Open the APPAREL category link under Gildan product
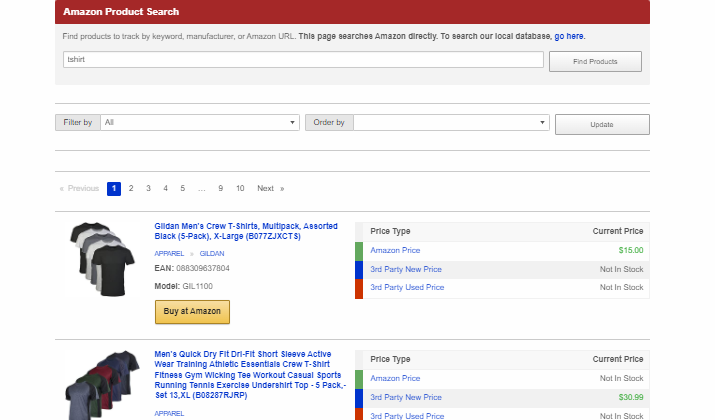 point(169,254)
